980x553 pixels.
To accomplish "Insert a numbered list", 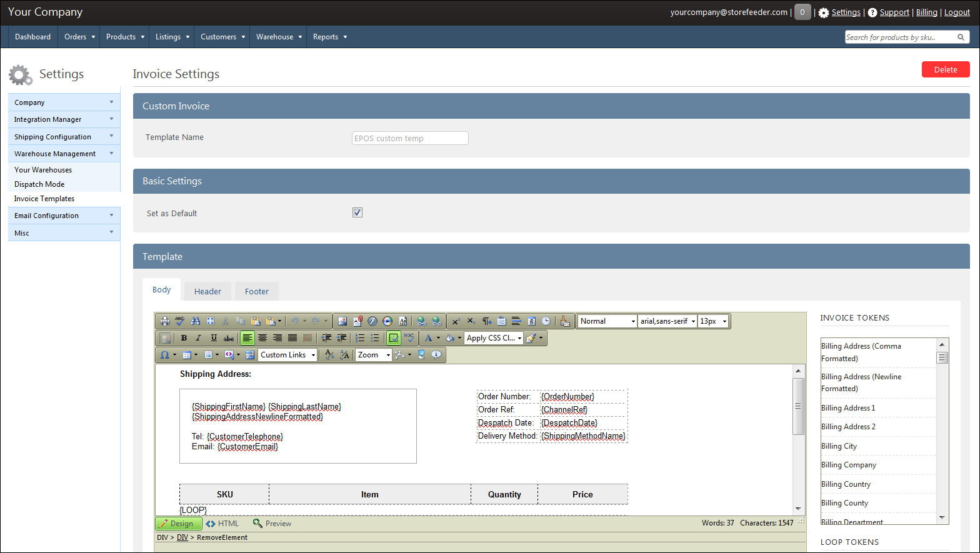I will pyautogui.click(x=360, y=338).
